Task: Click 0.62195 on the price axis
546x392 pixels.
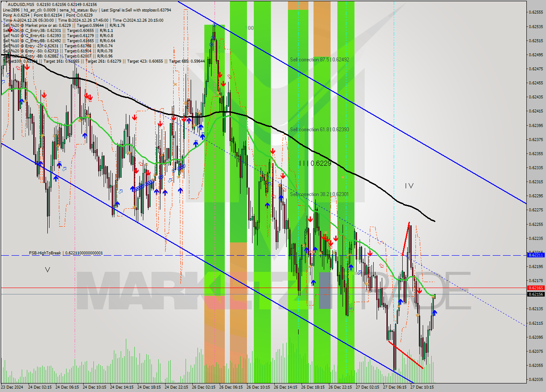Action: [x=536, y=266]
